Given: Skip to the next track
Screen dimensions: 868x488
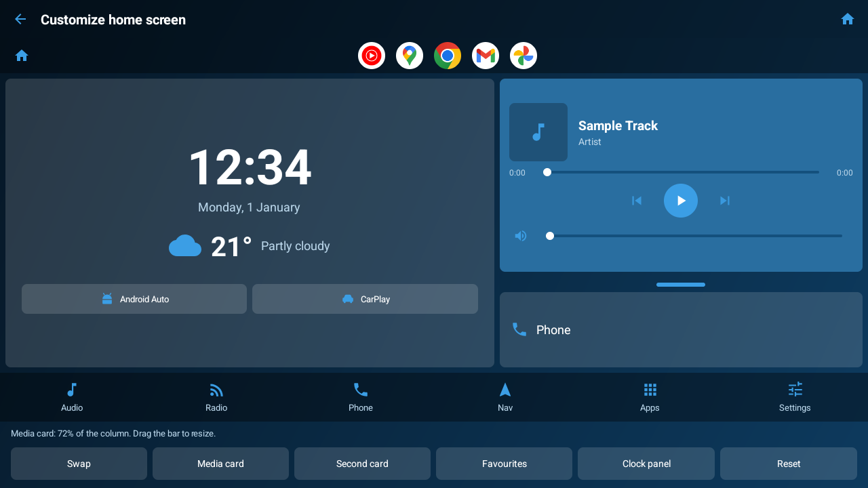Looking at the screenshot, I should pyautogui.click(x=725, y=201).
